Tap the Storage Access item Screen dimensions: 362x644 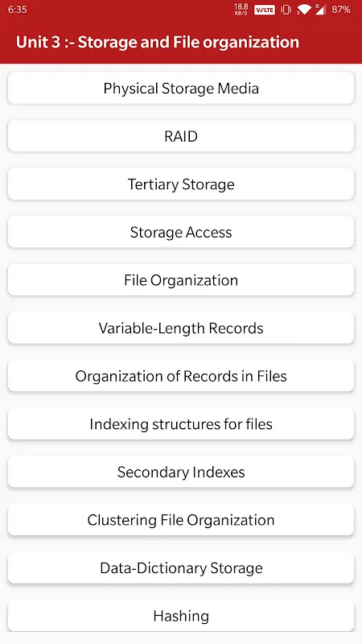[181, 232]
